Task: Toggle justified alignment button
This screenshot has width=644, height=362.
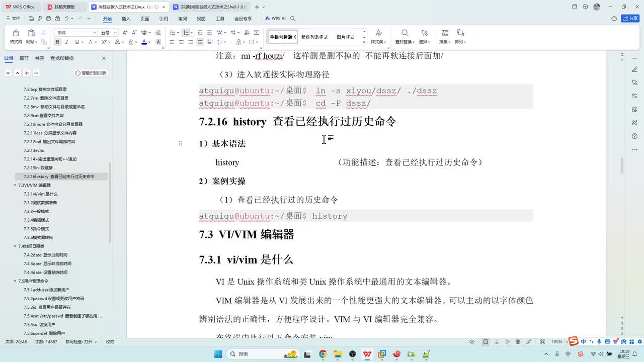Action: click(x=200, y=42)
